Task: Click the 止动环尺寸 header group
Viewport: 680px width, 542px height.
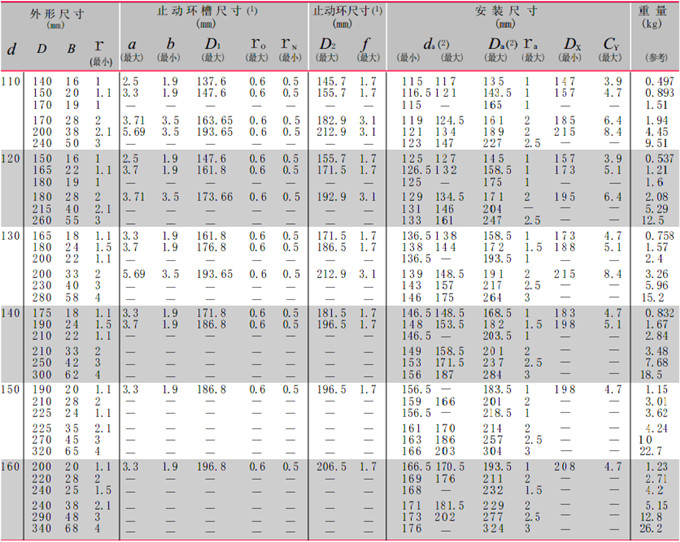Action: tap(347, 17)
